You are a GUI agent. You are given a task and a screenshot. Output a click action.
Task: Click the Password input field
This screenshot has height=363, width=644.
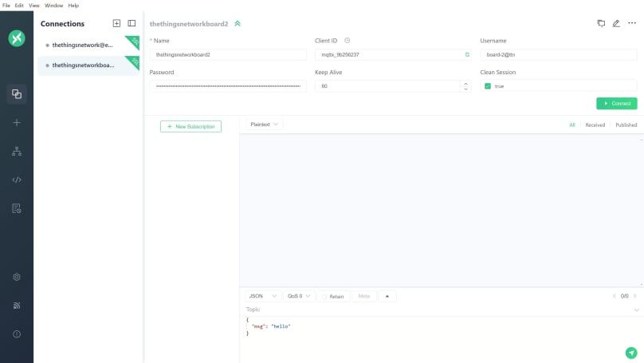pos(228,86)
